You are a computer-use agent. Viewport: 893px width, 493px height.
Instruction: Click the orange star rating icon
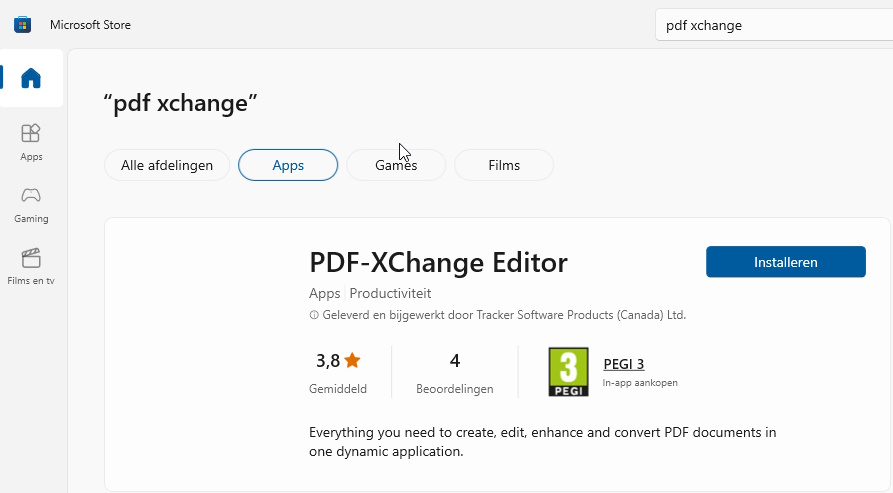352,361
